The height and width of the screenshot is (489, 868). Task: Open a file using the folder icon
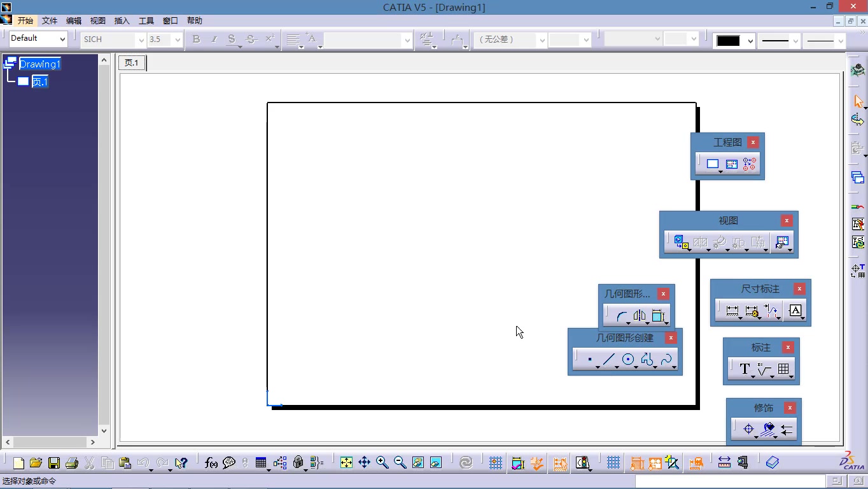(x=36, y=463)
